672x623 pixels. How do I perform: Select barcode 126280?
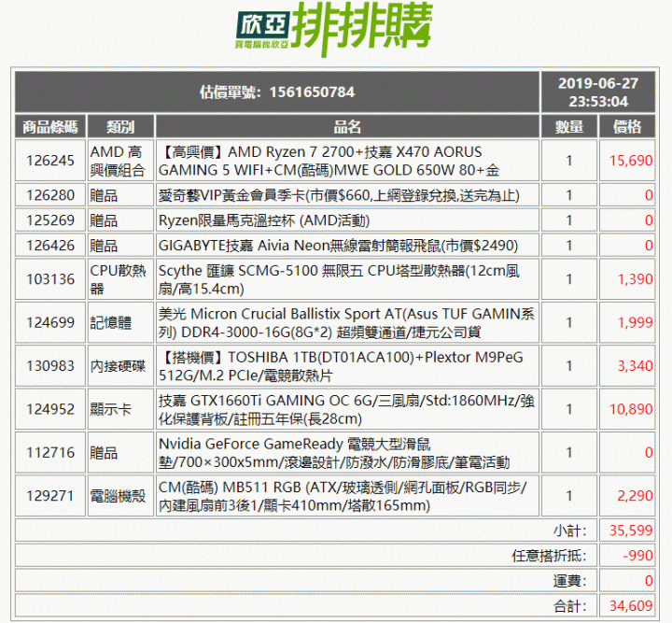tap(50, 195)
